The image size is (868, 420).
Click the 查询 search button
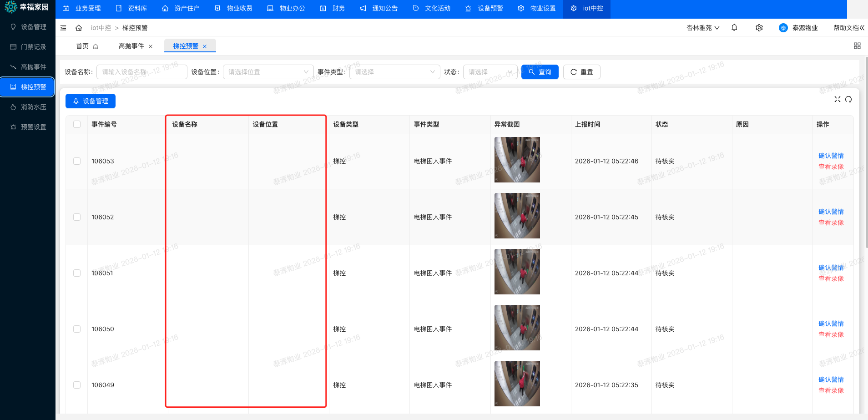(540, 71)
